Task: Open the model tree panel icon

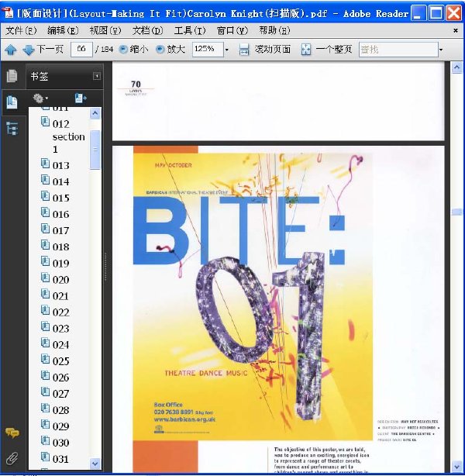Action: [x=12, y=129]
